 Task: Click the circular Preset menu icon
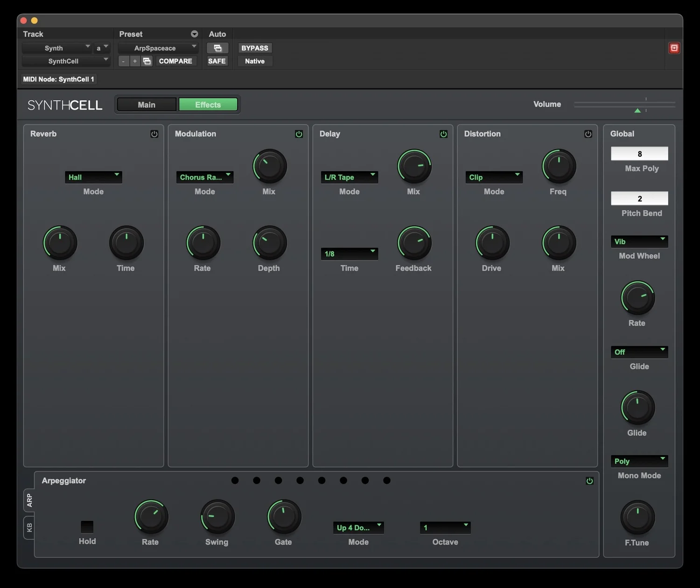(194, 34)
